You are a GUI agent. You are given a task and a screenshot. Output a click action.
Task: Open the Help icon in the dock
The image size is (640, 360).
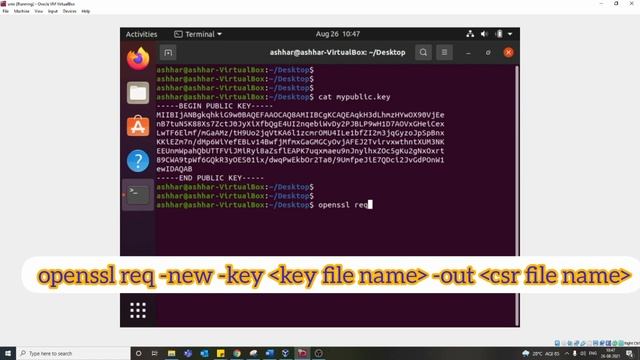coord(138,160)
